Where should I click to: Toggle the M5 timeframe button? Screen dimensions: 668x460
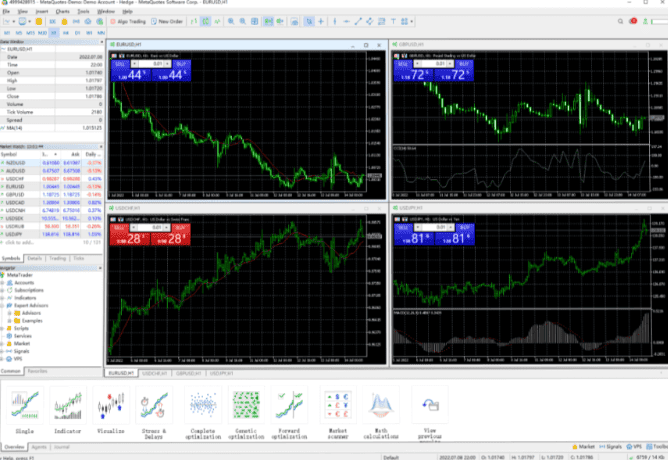(19, 33)
